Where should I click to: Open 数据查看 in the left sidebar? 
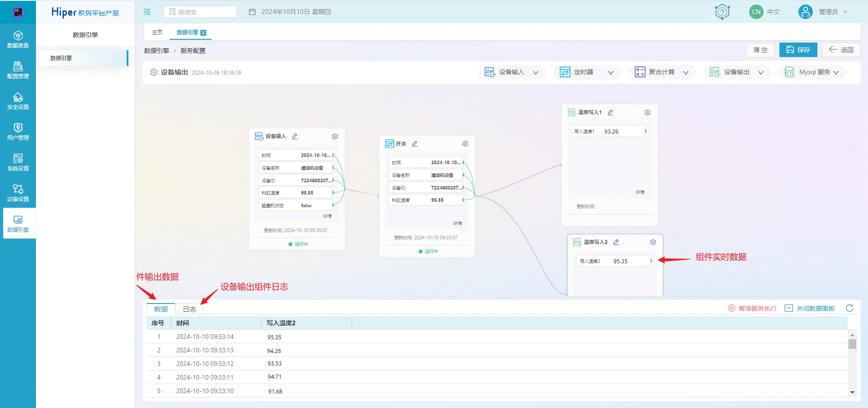tap(18, 39)
